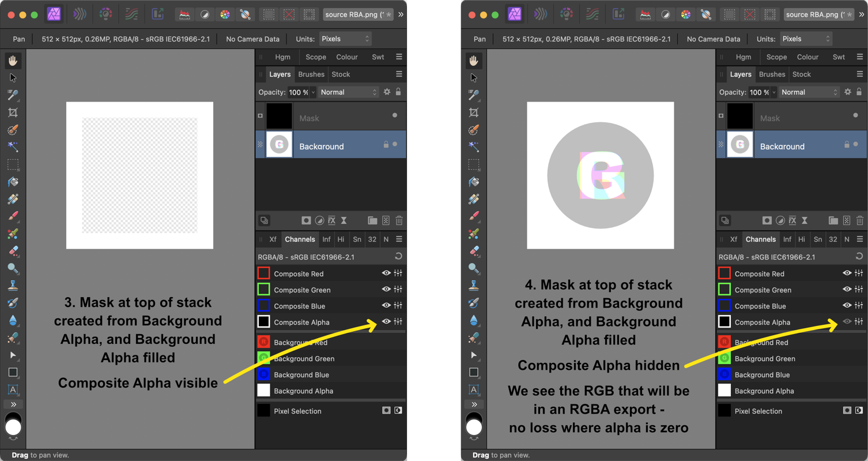The width and height of the screenshot is (868, 461).
Task: Toggle Composite Green eye in right window
Action: click(x=847, y=290)
